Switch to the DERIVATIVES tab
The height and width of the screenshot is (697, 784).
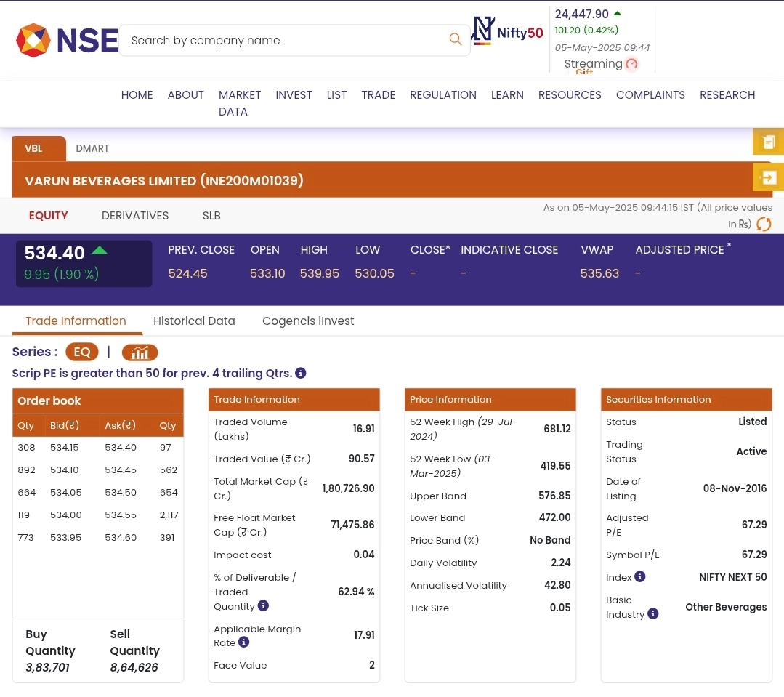135,216
